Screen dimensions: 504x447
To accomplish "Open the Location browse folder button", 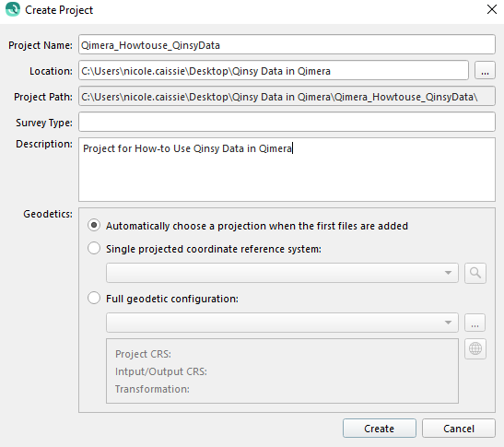I will pyautogui.click(x=485, y=70).
